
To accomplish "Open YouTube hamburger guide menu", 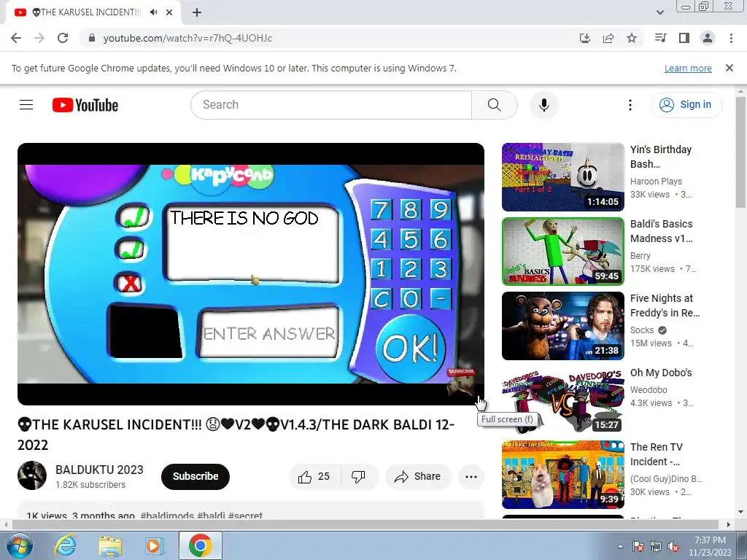I will coord(26,105).
